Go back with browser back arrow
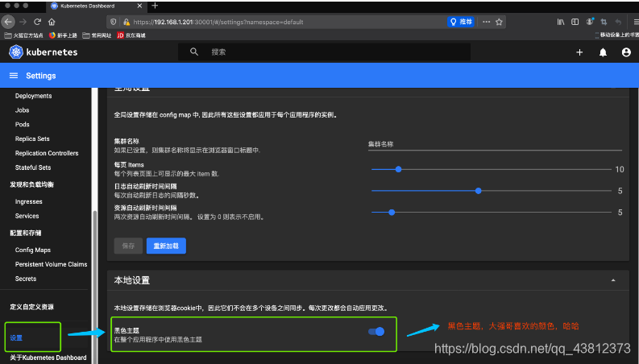This screenshot has width=639, height=364. [8, 22]
